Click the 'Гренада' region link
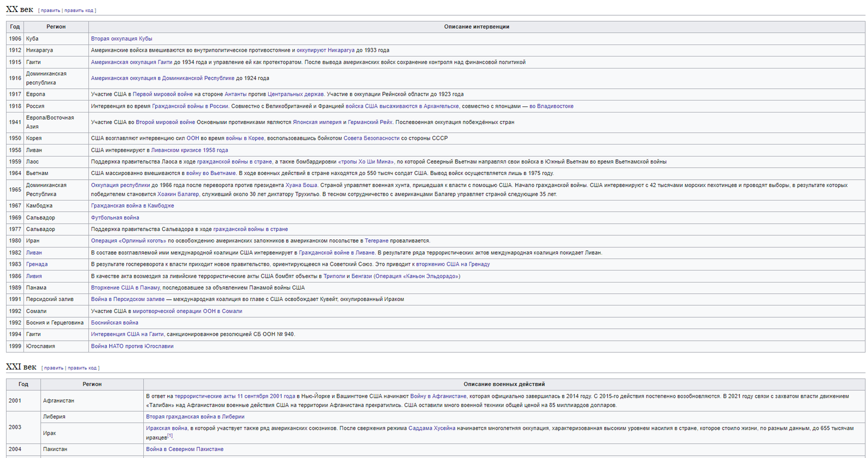Viewport: 868px width, 458px height. tap(37, 264)
